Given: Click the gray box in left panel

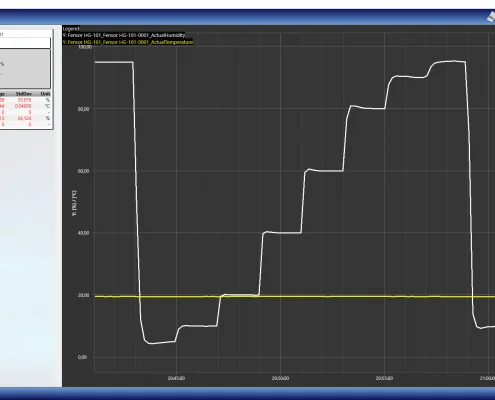Looking at the screenshot, I should tap(25, 69).
